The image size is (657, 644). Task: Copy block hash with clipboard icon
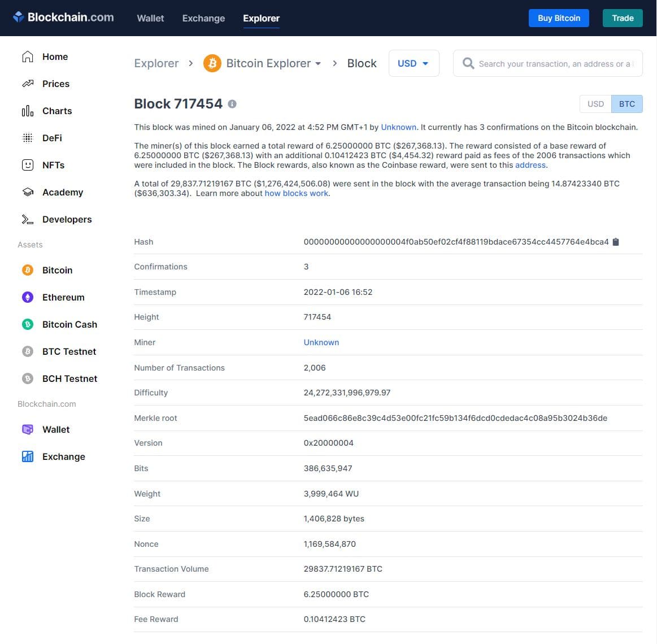click(x=616, y=242)
